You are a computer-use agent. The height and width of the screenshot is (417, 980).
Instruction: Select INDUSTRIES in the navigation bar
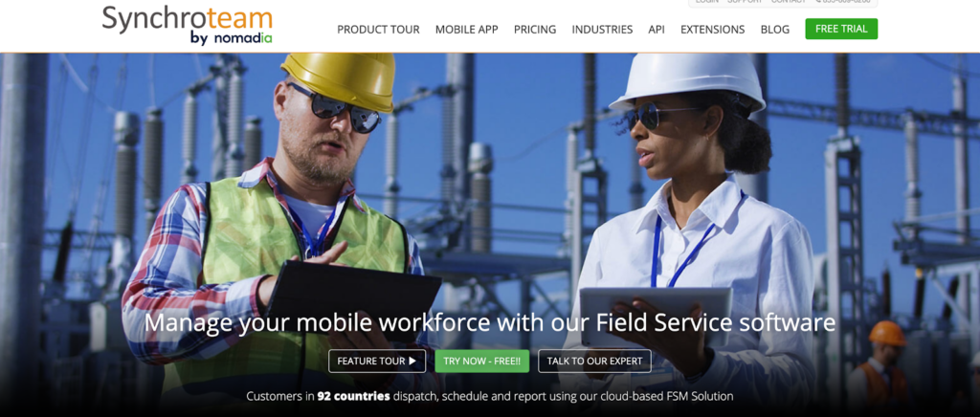602,30
